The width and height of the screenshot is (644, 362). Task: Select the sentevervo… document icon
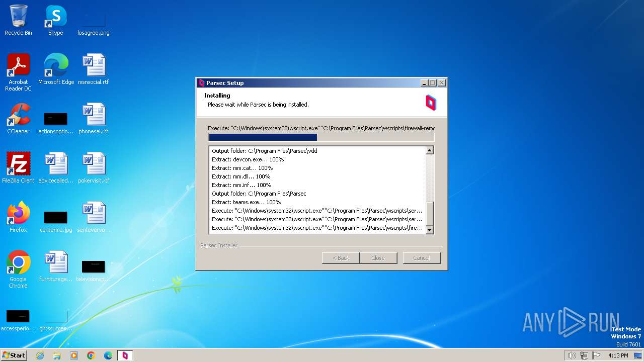[x=93, y=217]
